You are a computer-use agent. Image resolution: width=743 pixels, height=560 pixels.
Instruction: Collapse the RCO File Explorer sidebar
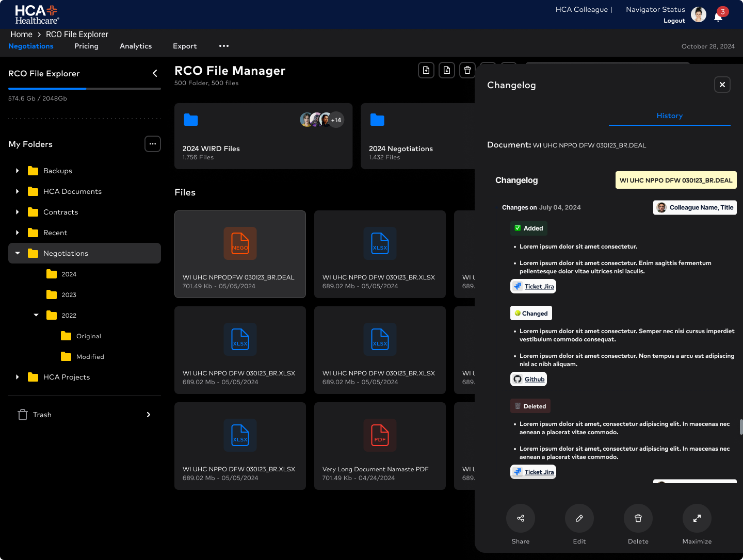coord(155,73)
